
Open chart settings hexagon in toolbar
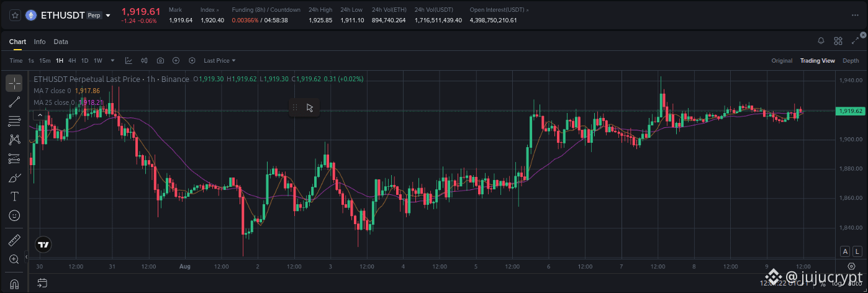point(192,60)
